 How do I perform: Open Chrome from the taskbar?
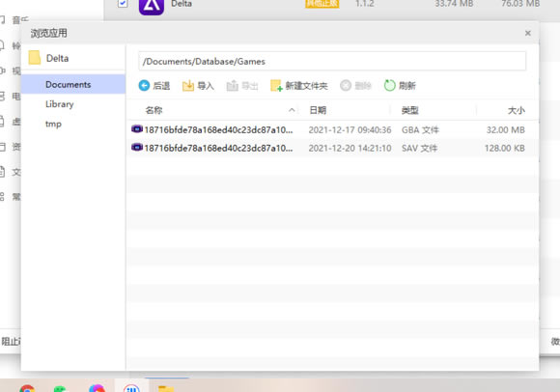click(27, 389)
